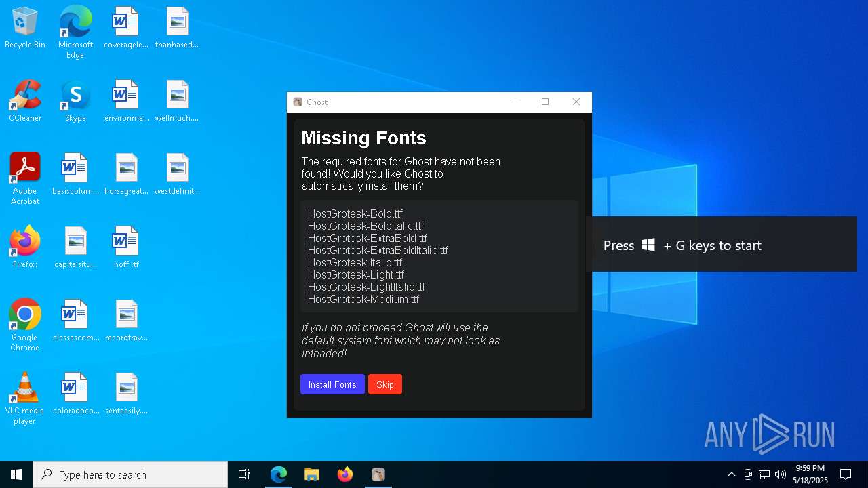Click the Press Win + G keys banner

pyautogui.click(x=722, y=245)
